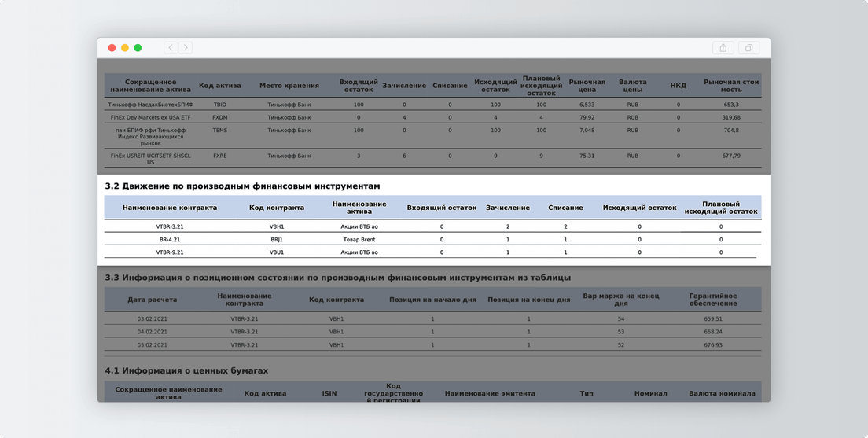Select the BR-4.21 contract cell
This screenshot has width=868, height=438.
[x=170, y=240]
